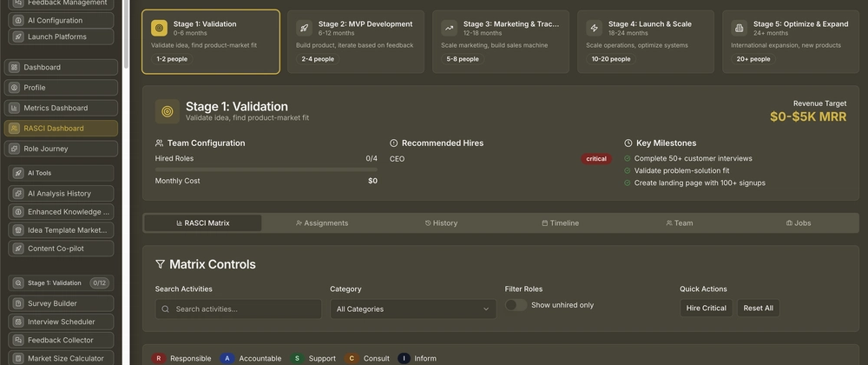Click $0-$5K MRR revenue target
This screenshot has height=365, width=868.
tap(808, 116)
